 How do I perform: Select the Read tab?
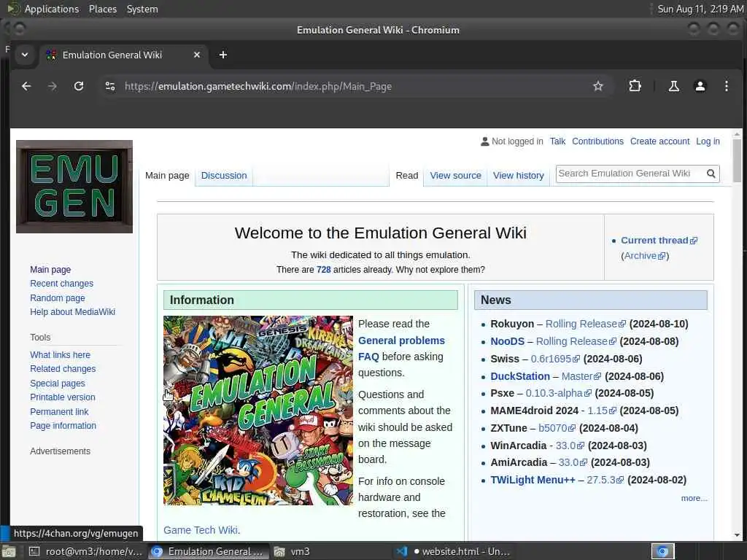pyautogui.click(x=407, y=175)
